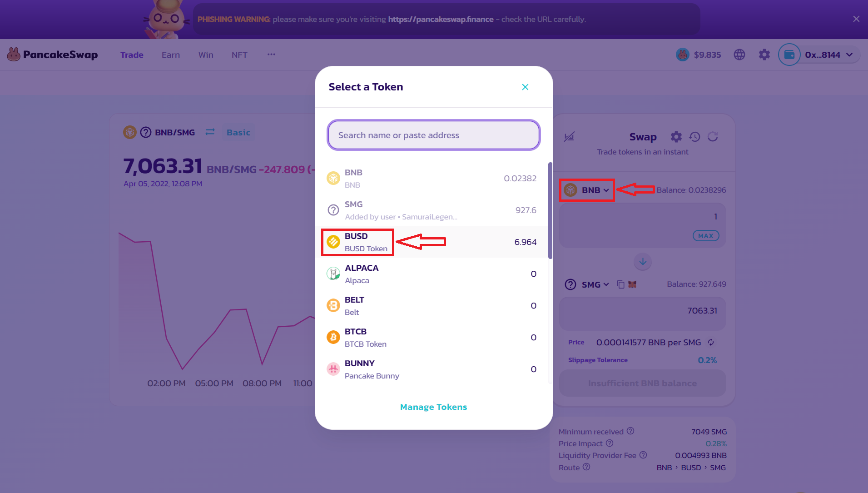Select BNB token row icon
Screen dimensions: 868x493
click(x=333, y=178)
